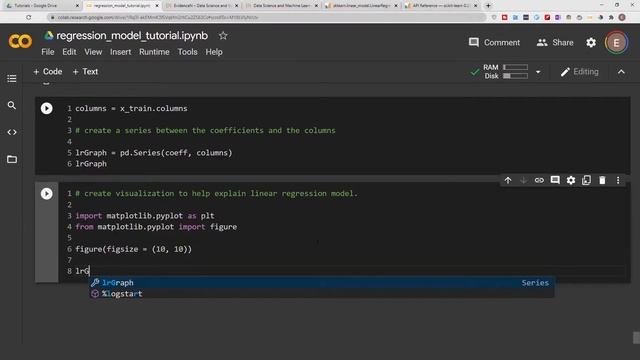Mirror cell in tab icon

[x=587, y=180]
